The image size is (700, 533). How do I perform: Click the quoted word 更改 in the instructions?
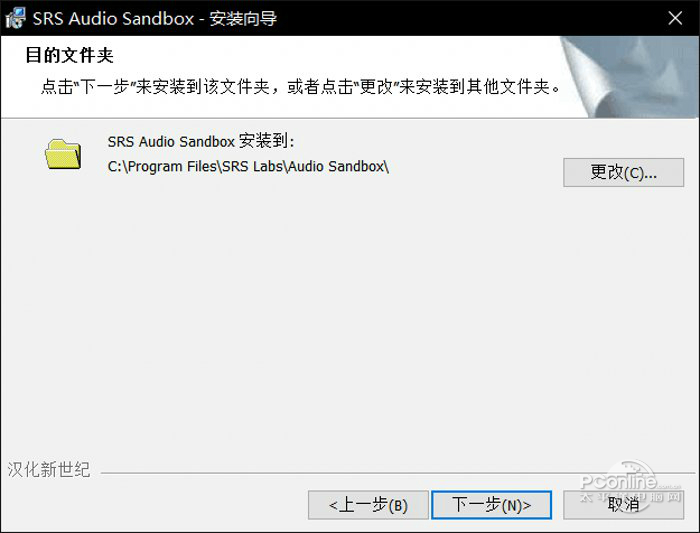(376, 87)
